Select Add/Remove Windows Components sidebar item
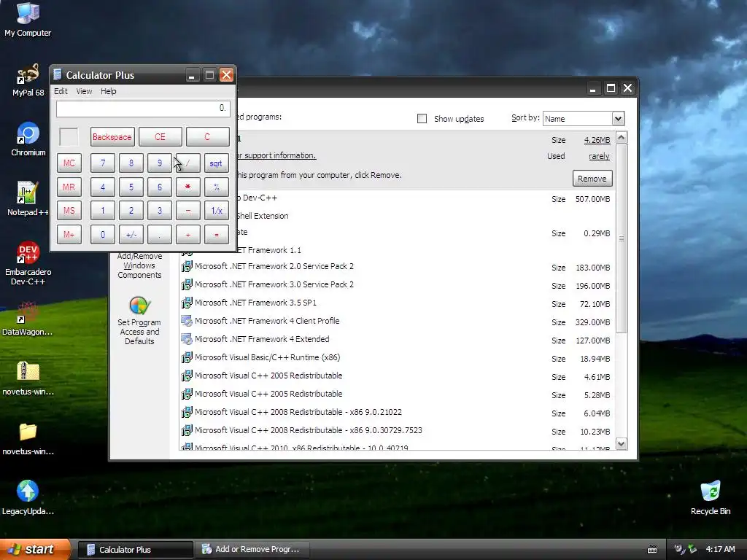 click(x=139, y=265)
